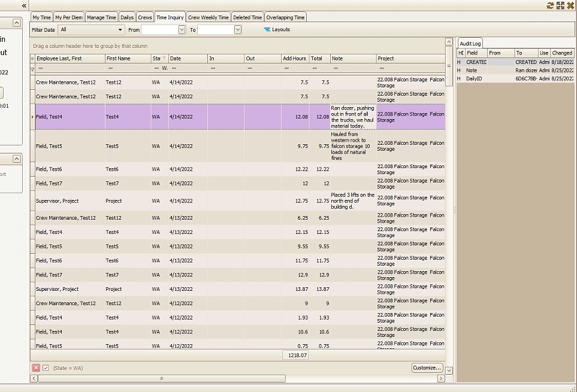Remove the State = WA filter with red X
Screen dimensions: 577x392
36,368
